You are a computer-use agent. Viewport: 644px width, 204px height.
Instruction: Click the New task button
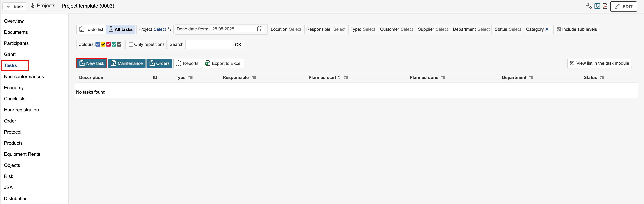point(91,63)
